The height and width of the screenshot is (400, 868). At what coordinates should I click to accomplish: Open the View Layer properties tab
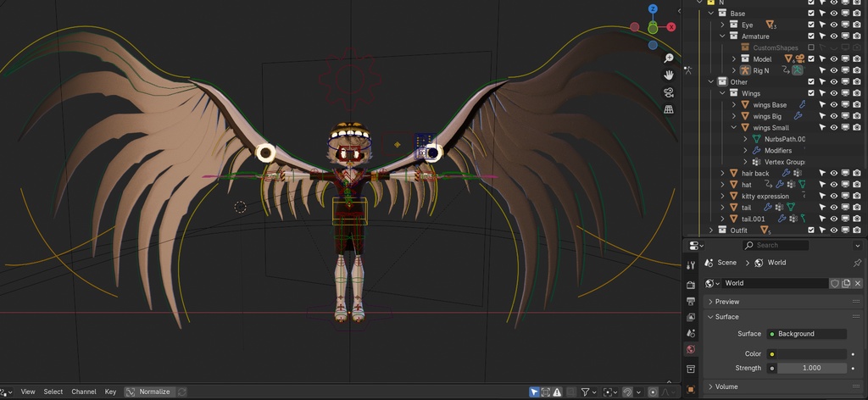click(x=690, y=317)
